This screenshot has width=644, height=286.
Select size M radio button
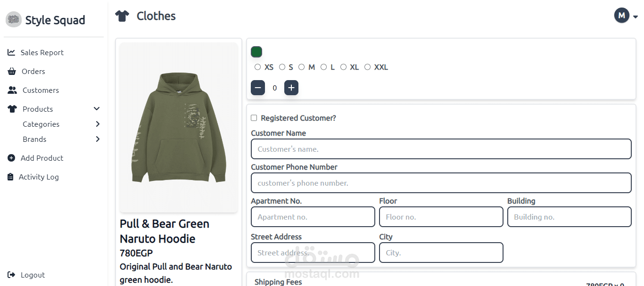(x=301, y=67)
